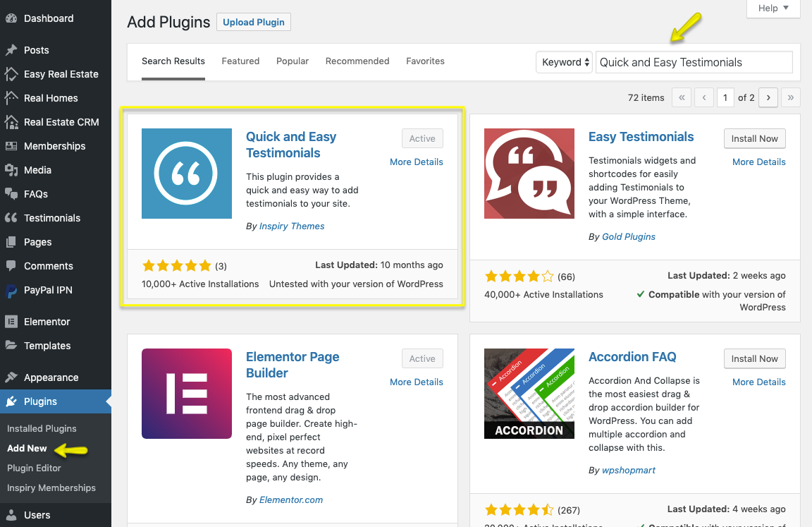812x527 pixels.
Task: Click the Elementor icon in sidebar
Action: tap(11, 322)
